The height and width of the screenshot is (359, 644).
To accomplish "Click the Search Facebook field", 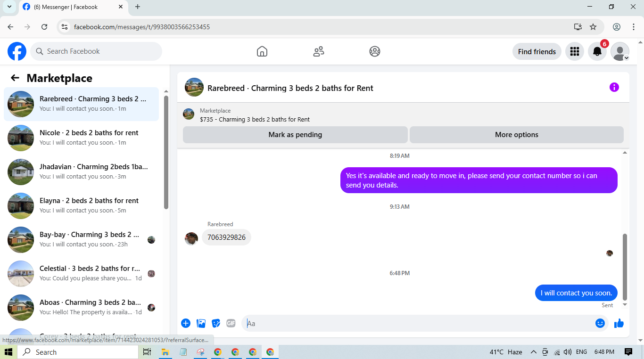I will 96,51.
